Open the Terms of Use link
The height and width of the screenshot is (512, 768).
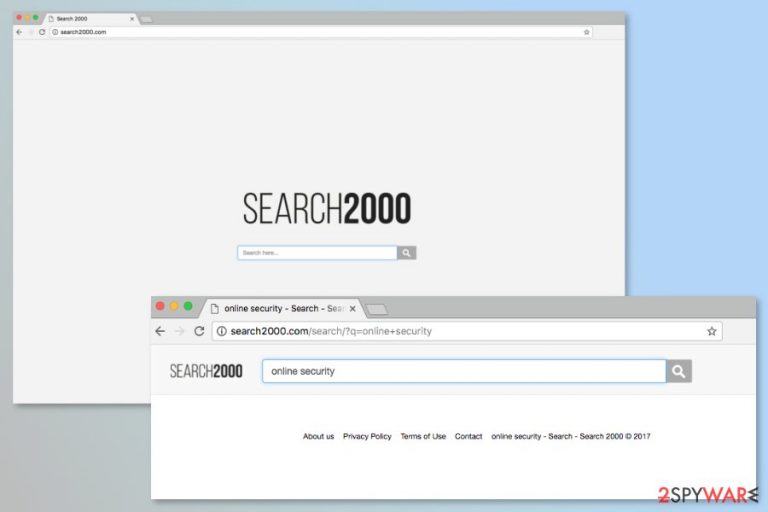coord(423,436)
